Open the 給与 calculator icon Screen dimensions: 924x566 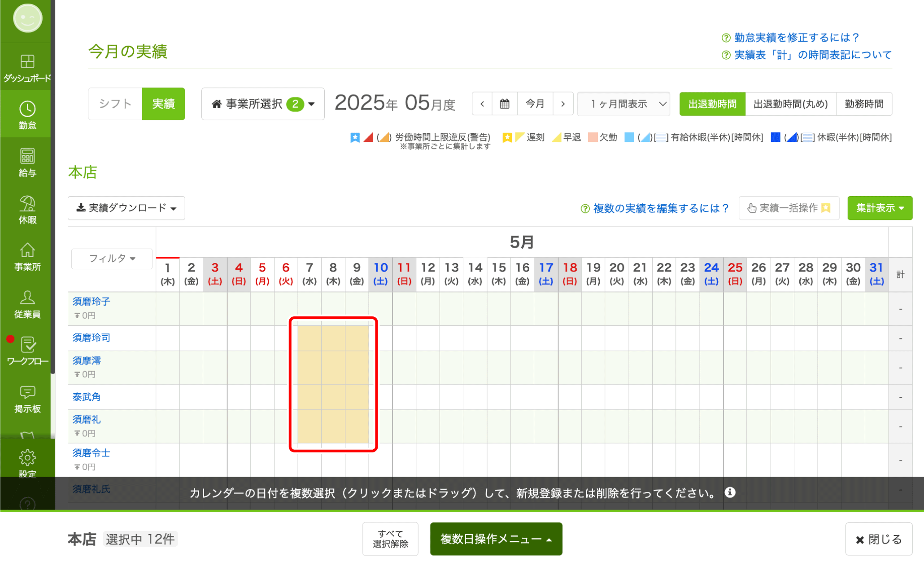(x=27, y=156)
